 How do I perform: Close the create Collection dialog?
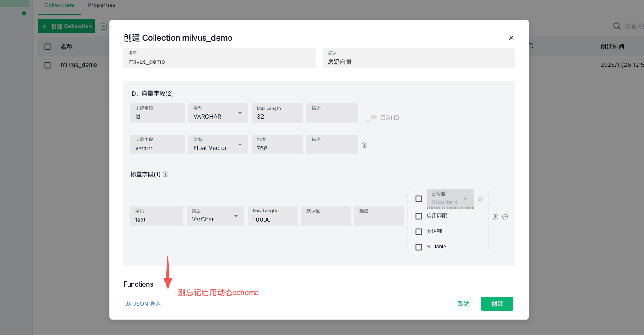511,38
